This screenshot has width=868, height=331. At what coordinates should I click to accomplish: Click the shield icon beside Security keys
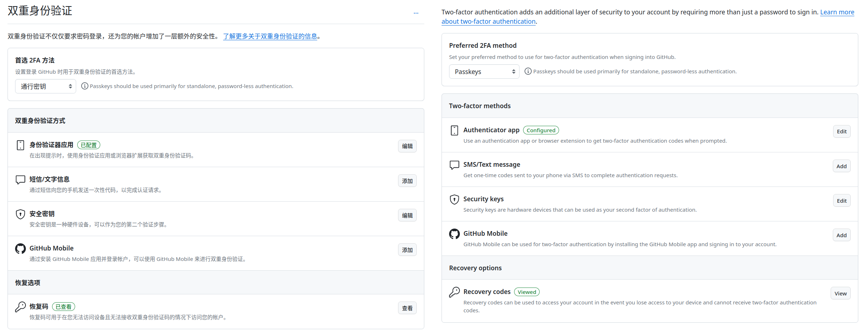click(454, 199)
